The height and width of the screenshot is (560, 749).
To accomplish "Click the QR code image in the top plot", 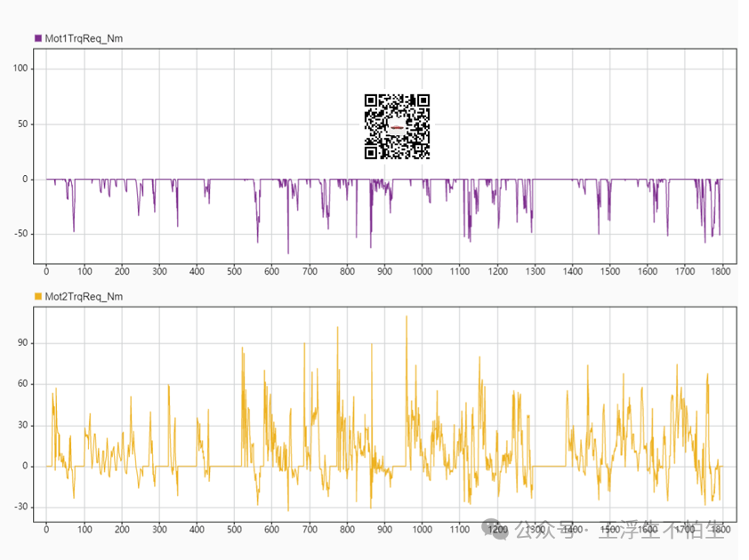I will pyautogui.click(x=397, y=126).
